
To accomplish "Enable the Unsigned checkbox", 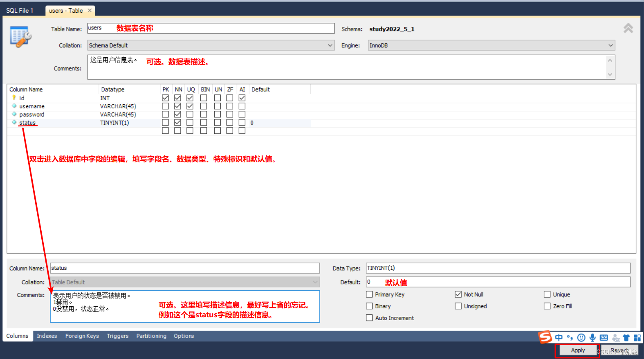I will click(458, 306).
